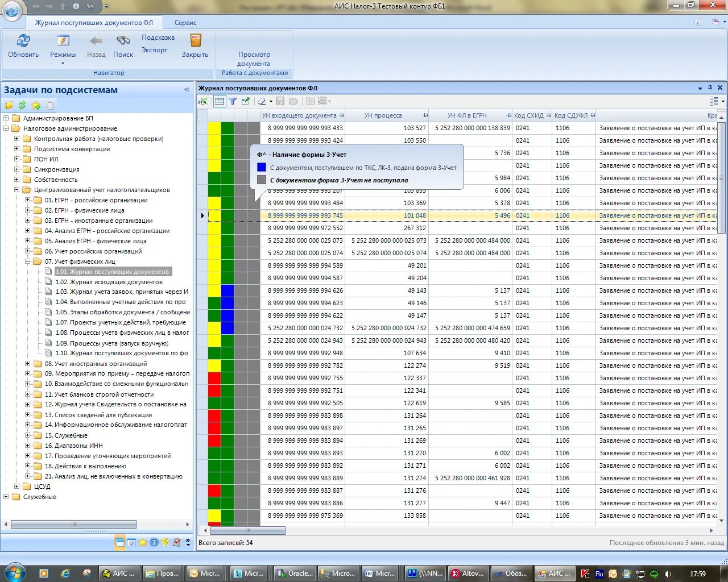728x582 pixels.
Task: Click Экспорт in the ribbon
Action: tap(155, 50)
